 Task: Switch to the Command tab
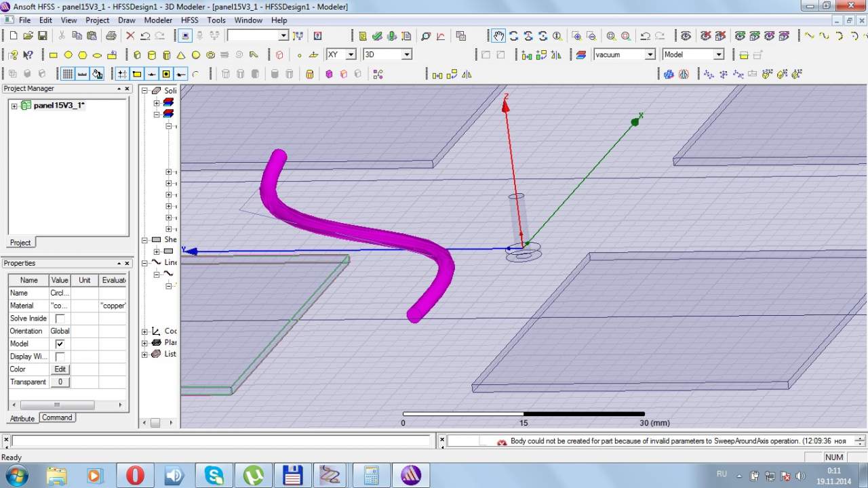point(57,418)
